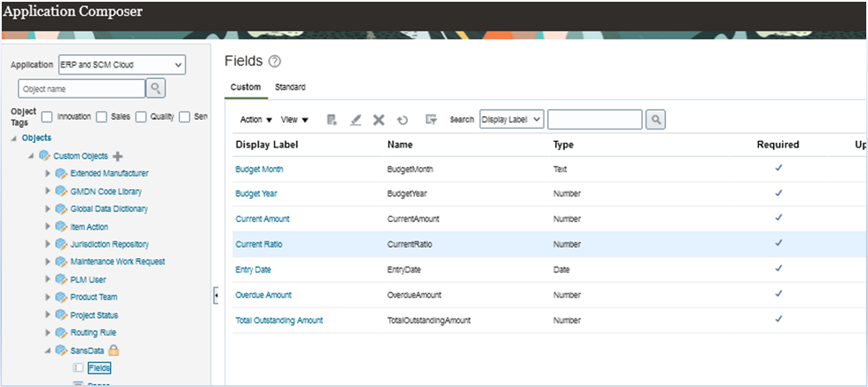868x387 pixels.
Task: Click the Routing Rule cube icon
Action: [x=61, y=333]
